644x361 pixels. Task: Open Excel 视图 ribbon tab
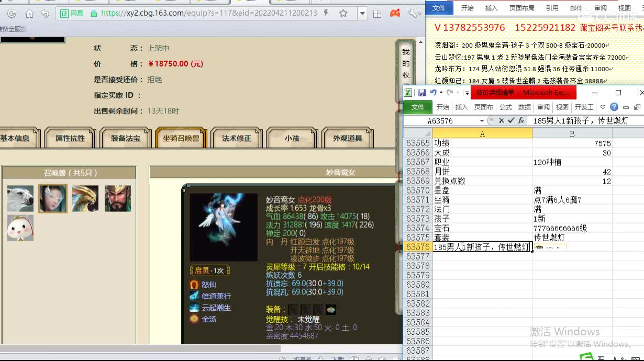coord(562,107)
